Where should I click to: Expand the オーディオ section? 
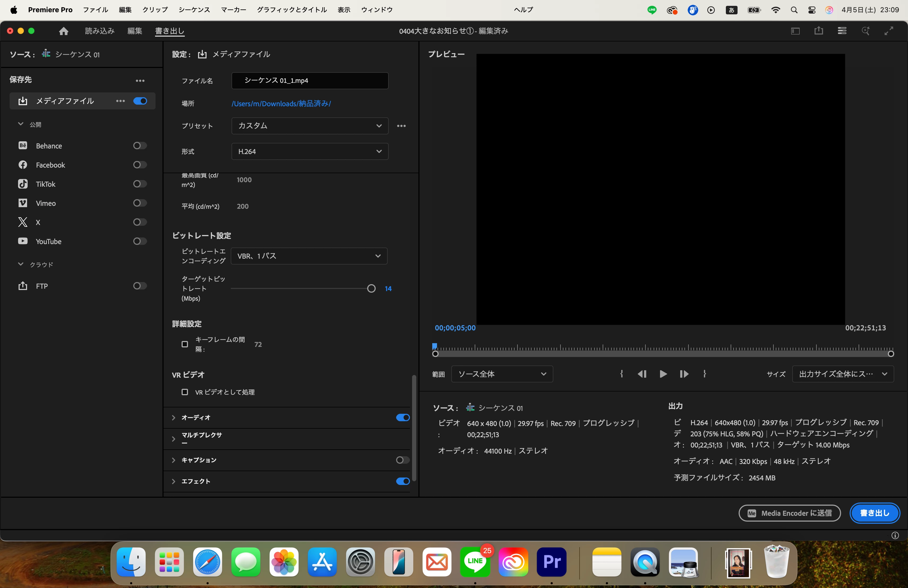pyautogui.click(x=174, y=418)
